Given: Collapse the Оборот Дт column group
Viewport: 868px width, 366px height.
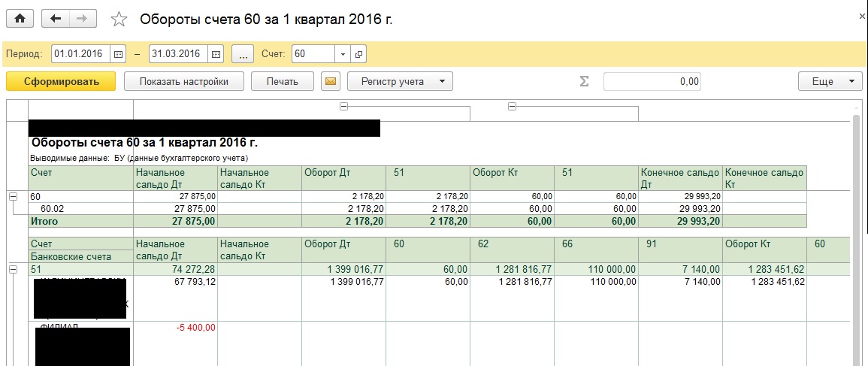Looking at the screenshot, I should (x=344, y=107).
